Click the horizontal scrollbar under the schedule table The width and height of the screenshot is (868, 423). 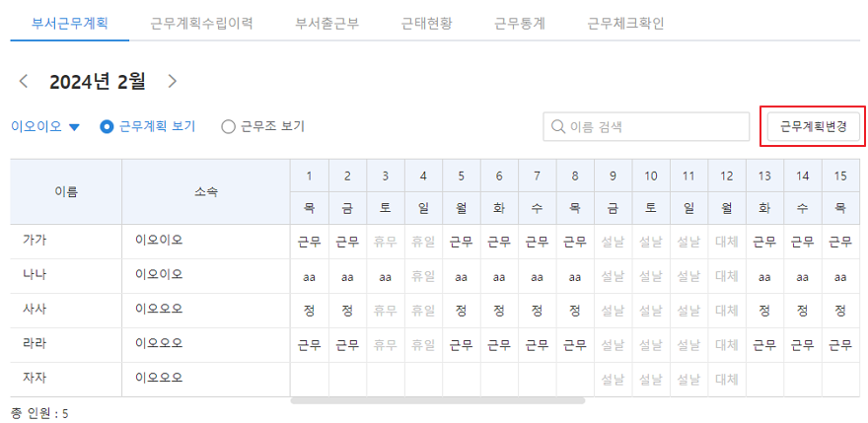(x=437, y=400)
